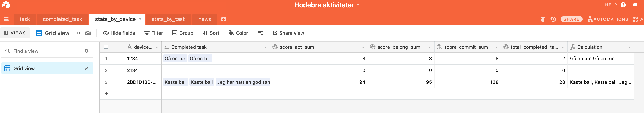Expand Hodebra aktiviteter base title dropdown
This screenshot has width=644, height=113.
point(358,5)
